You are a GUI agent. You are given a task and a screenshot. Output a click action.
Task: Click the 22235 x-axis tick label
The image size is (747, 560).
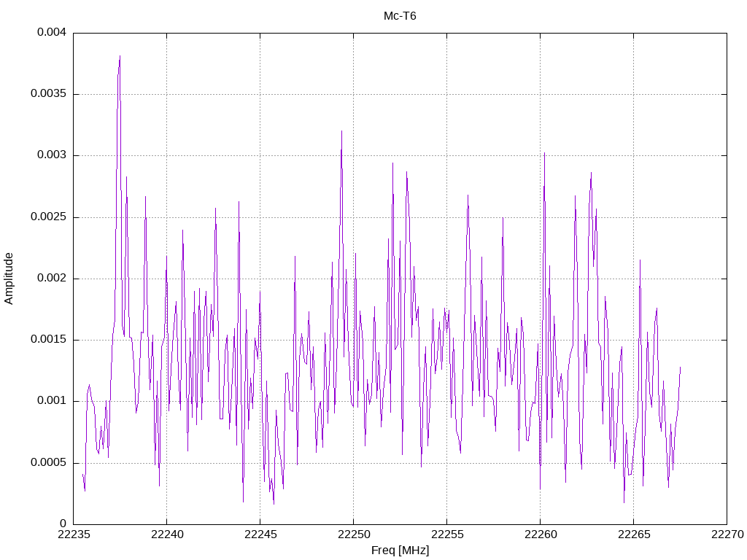coord(74,534)
